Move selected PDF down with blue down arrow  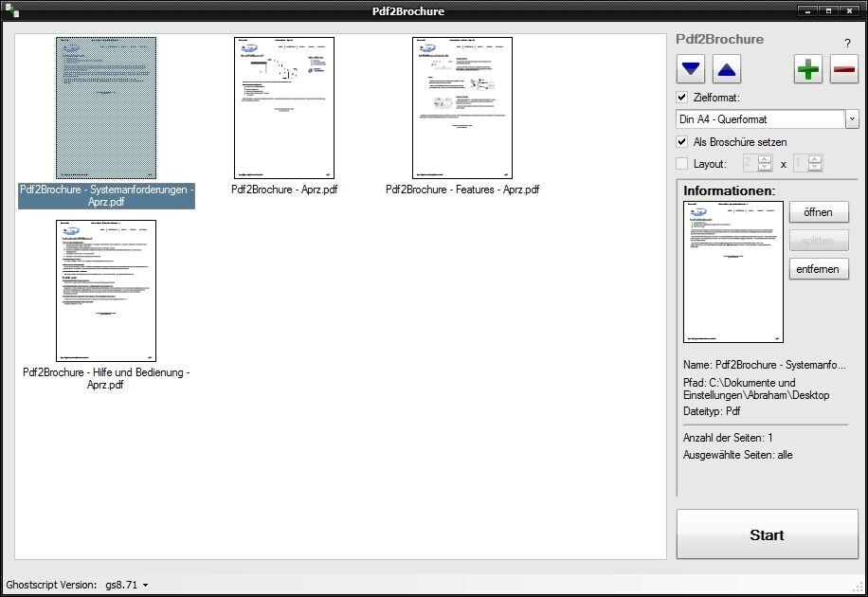690,69
